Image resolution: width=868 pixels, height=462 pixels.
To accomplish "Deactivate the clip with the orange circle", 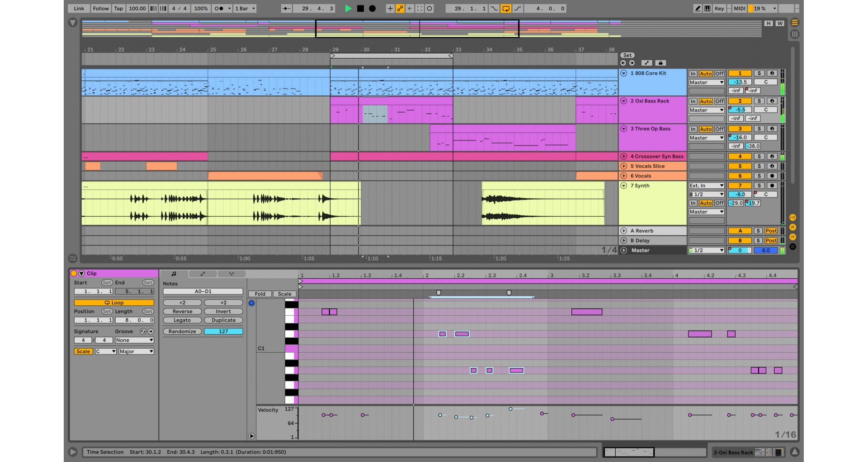I will pos(74,273).
